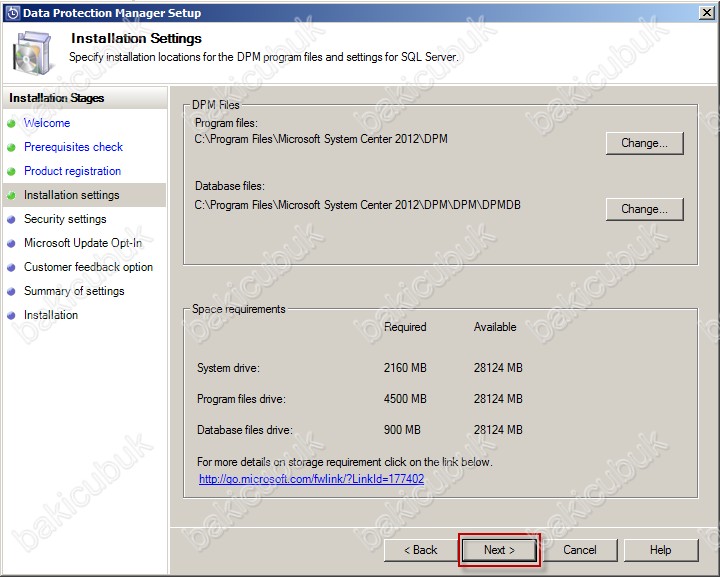Change the Program files location

pyautogui.click(x=644, y=143)
